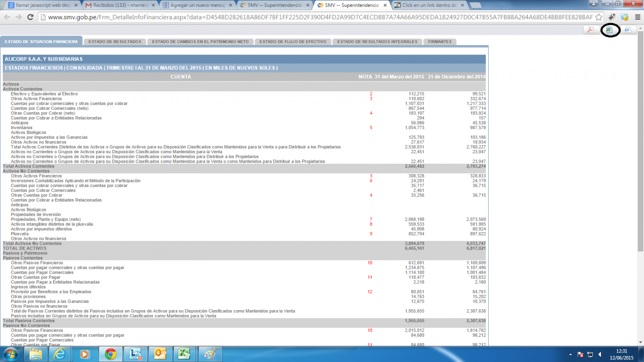Viewport: 644px width, 362px height.
Task: Select 'ALICORP S.A.A. Y SUBSIDIARIAS' heading
Action: [43, 59]
